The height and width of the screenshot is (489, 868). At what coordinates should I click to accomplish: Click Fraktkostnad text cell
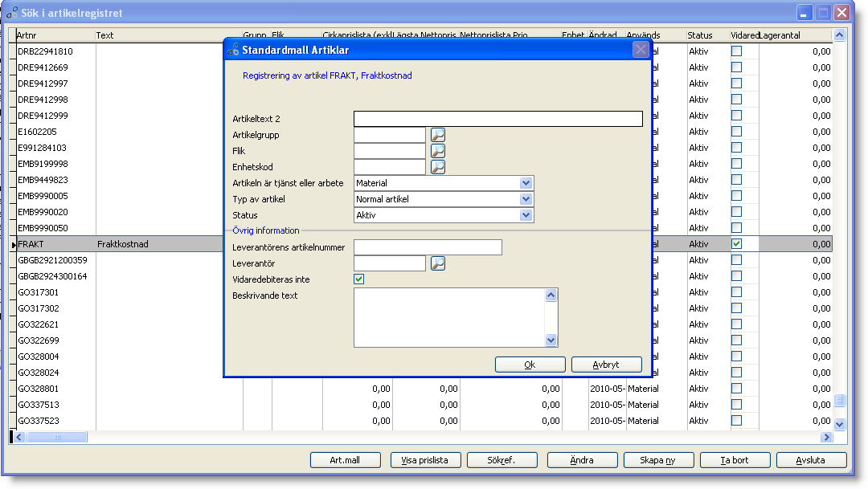[x=123, y=243]
